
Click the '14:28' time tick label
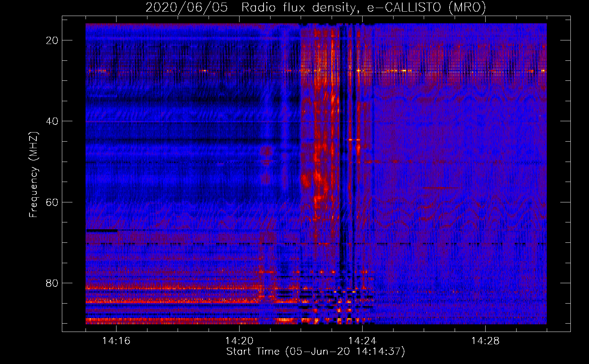pyautogui.click(x=485, y=341)
